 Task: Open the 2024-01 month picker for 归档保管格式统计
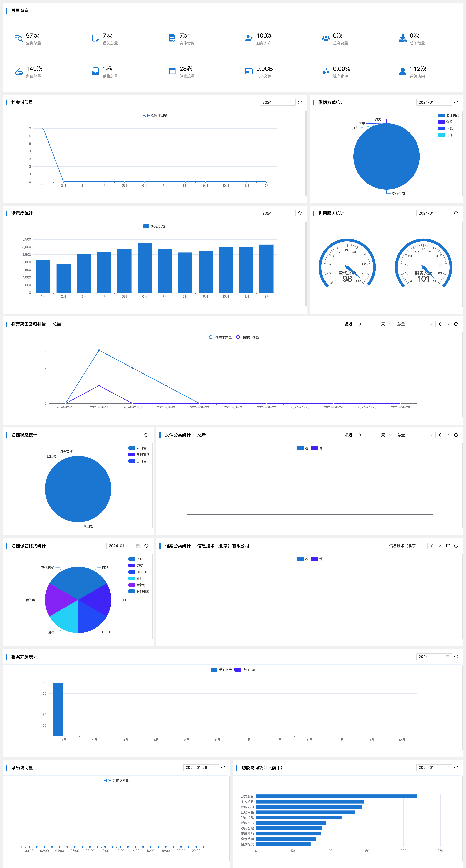(124, 546)
